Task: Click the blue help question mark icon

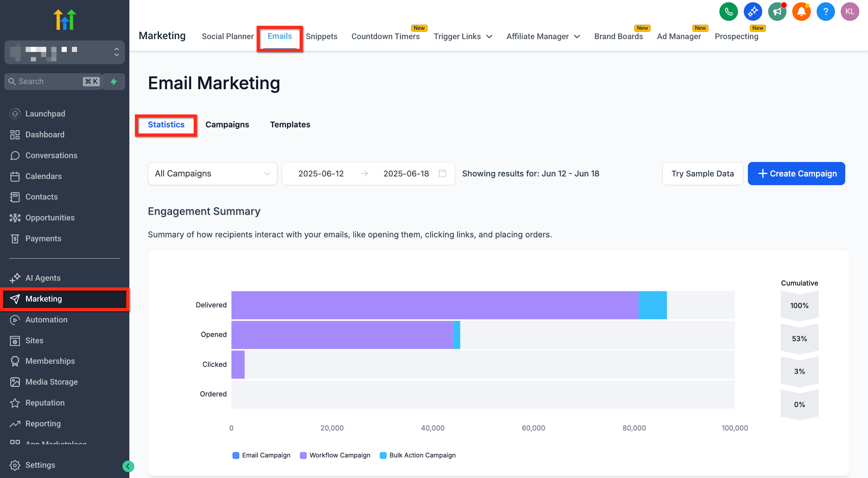Action: tap(825, 12)
